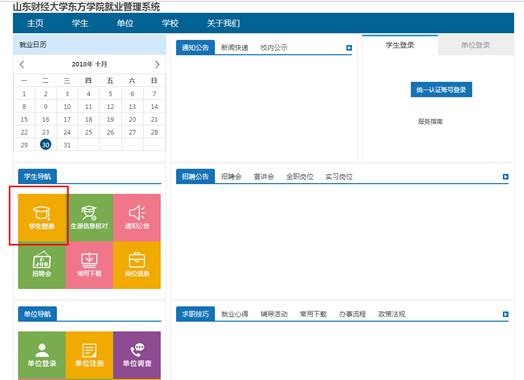
Task: Select day 31 in the calendar
Action: [x=67, y=145]
